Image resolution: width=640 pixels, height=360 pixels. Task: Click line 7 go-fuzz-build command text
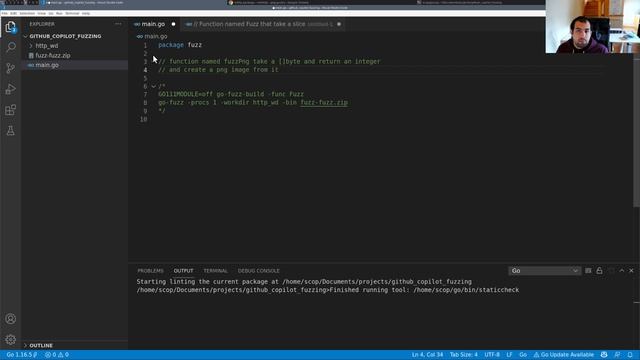click(231, 94)
